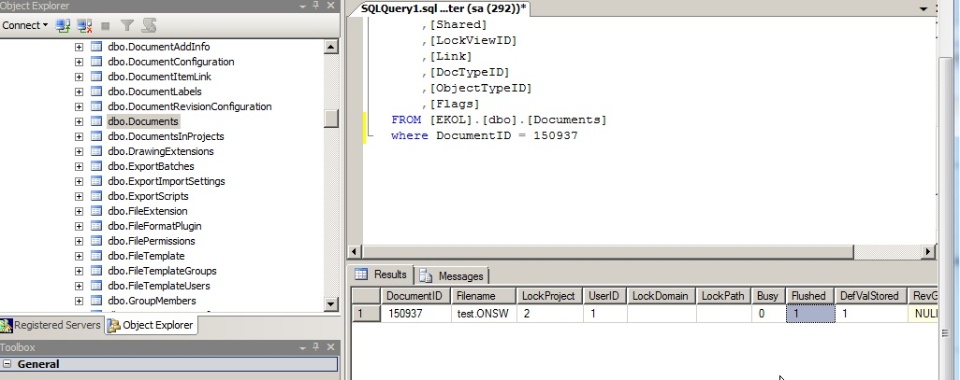Click the Filter funnel icon
960x380 pixels.
tap(127, 25)
